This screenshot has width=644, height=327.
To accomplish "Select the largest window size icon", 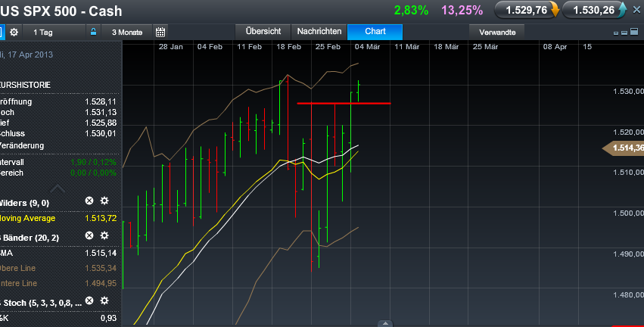I will [633, 32].
